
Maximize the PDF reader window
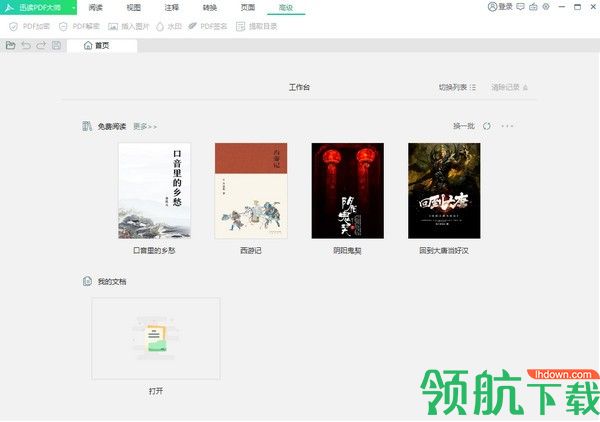(x=577, y=7)
